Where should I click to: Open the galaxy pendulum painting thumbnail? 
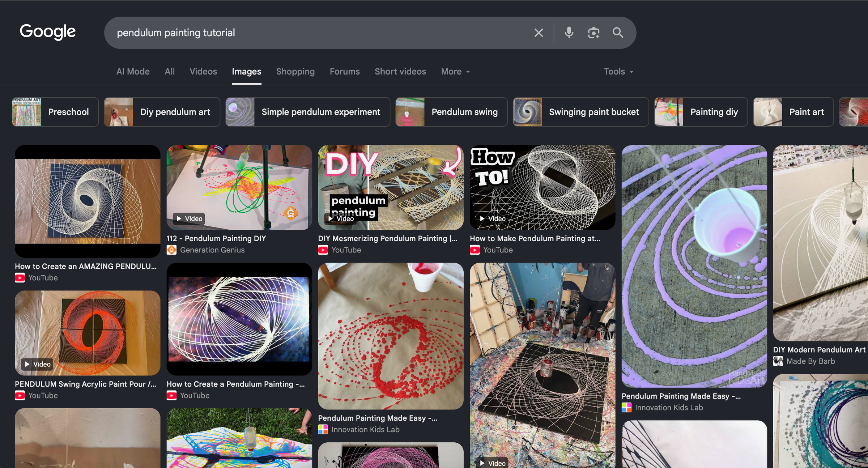(239, 319)
